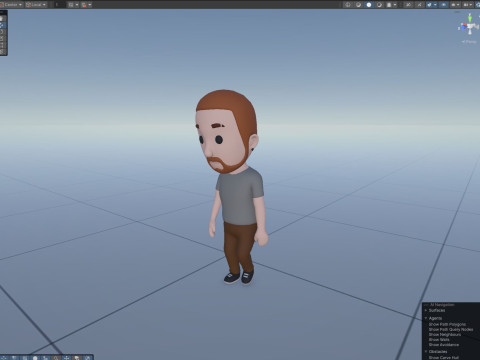Toggle 2D scene view mode
Image resolution: width=480 pixels, height=360 pixels.
click(x=409, y=5)
